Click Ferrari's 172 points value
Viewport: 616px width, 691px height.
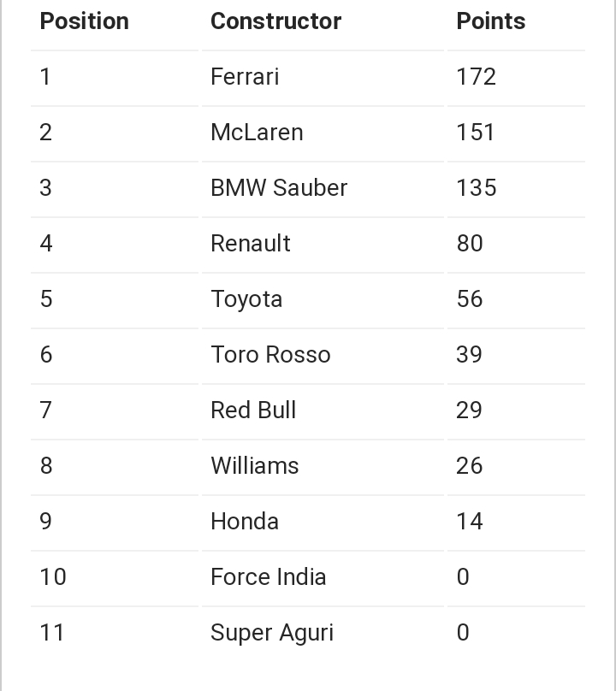pos(477,77)
